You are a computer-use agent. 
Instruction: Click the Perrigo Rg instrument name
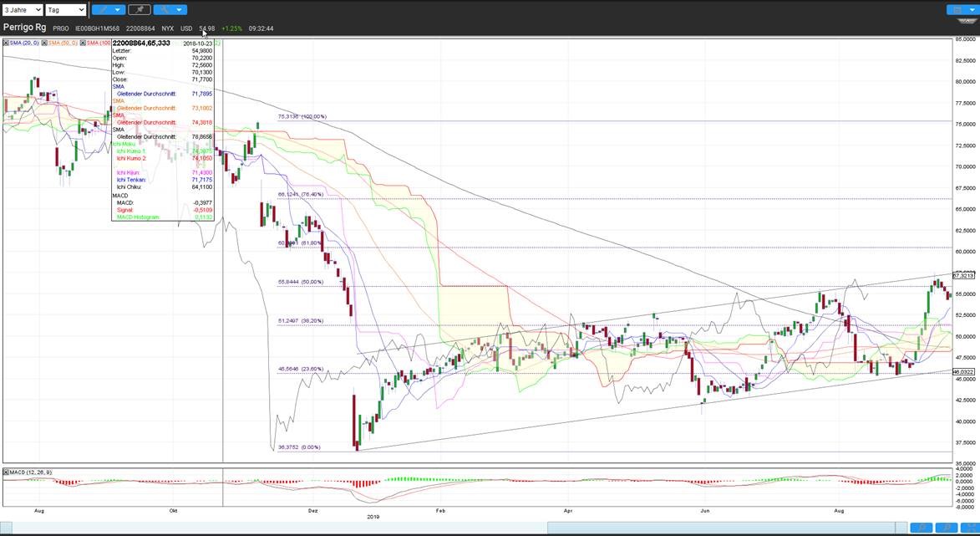24,28
